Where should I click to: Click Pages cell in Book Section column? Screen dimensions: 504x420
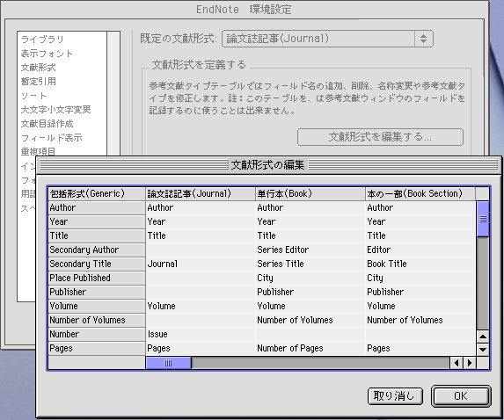pos(420,349)
